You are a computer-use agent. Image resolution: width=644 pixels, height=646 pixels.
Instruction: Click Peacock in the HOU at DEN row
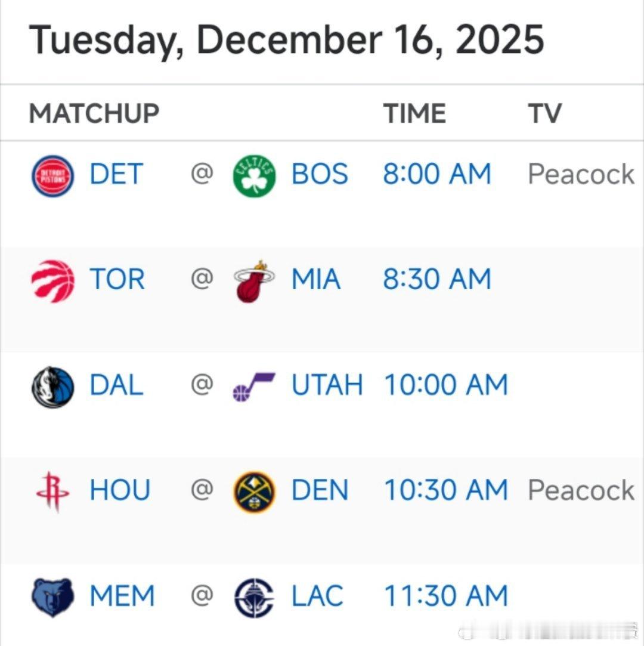tap(581, 490)
